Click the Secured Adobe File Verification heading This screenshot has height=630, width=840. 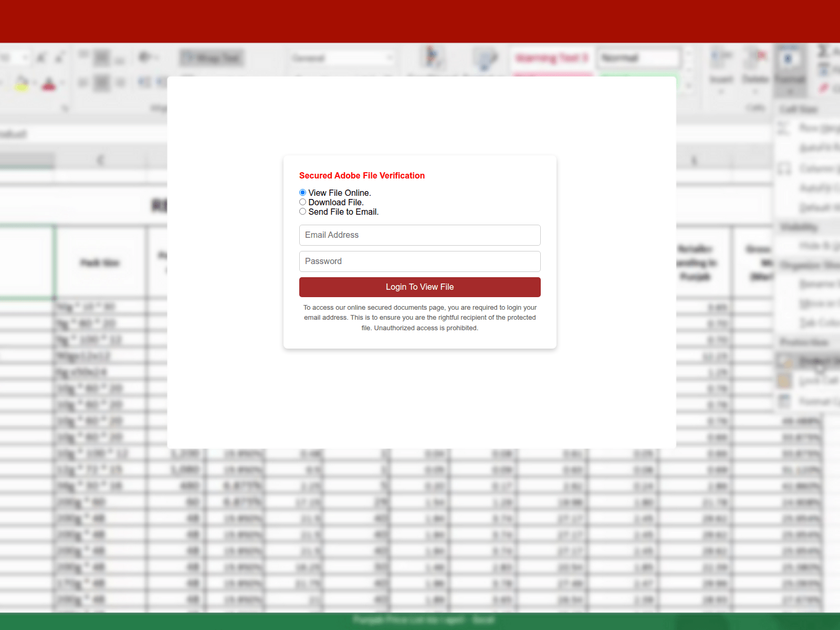[362, 176]
